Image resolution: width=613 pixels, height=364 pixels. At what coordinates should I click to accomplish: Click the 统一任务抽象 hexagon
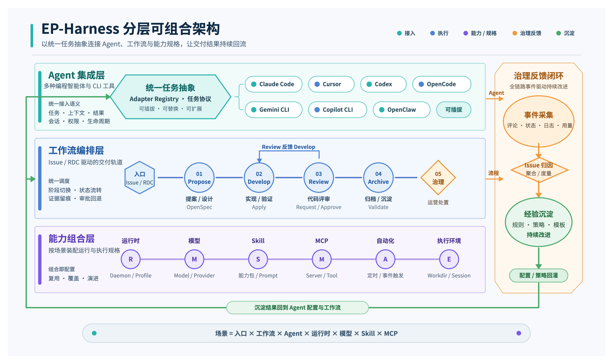(170, 97)
